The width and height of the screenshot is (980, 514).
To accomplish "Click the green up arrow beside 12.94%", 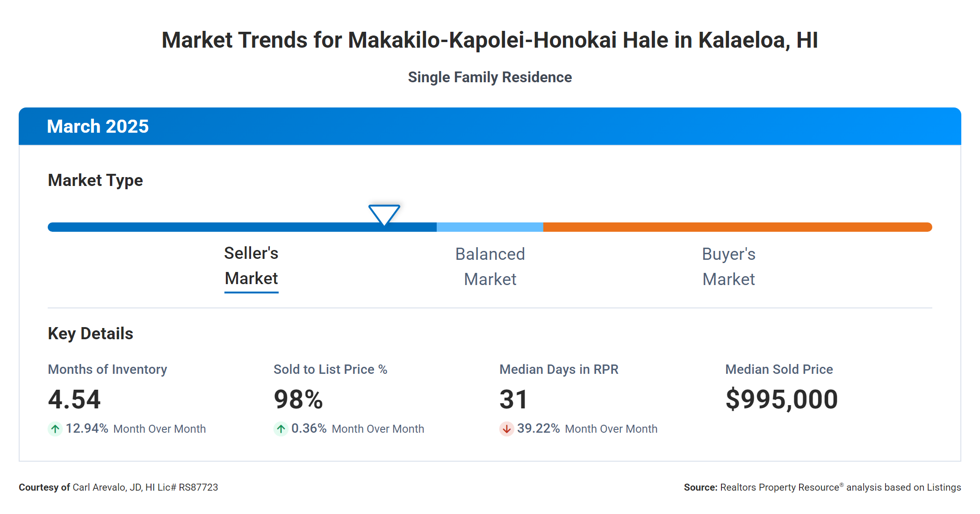I will coord(55,428).
